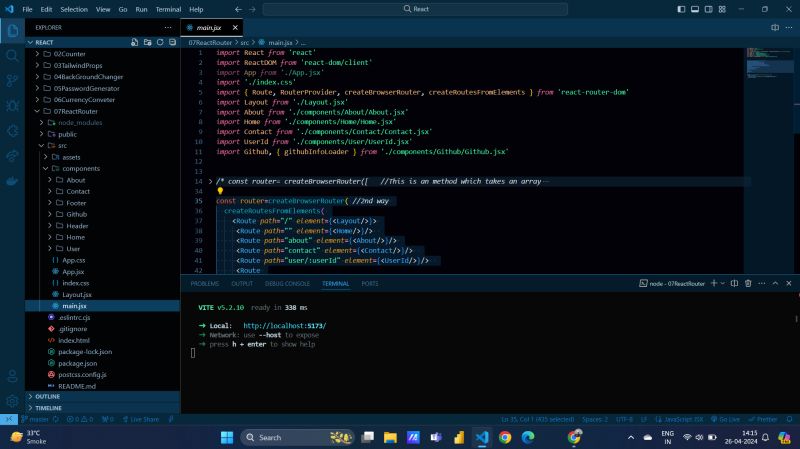Click the lightbulb code action icon
The width and height of the screenshot is (800, 449).
[x=220, y=191]
